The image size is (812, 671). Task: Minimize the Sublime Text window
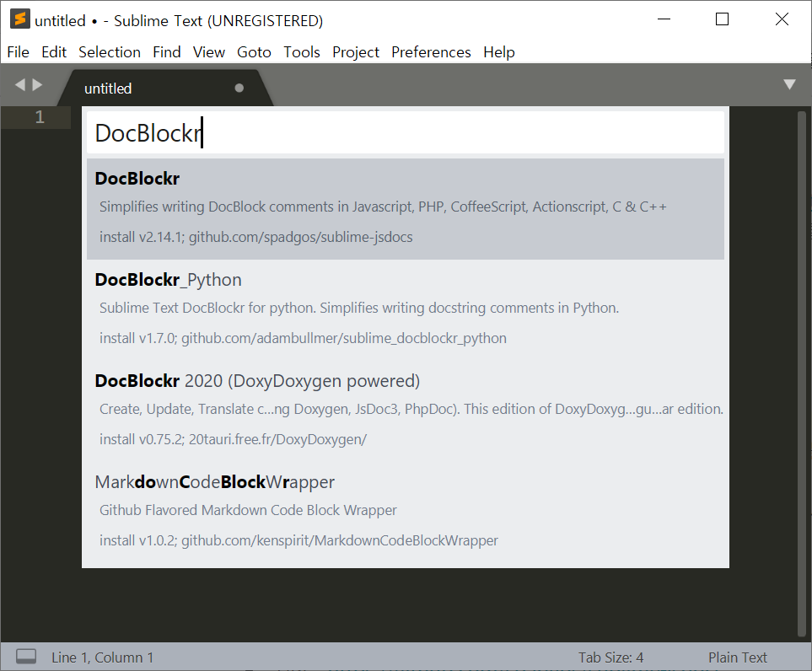664,19
